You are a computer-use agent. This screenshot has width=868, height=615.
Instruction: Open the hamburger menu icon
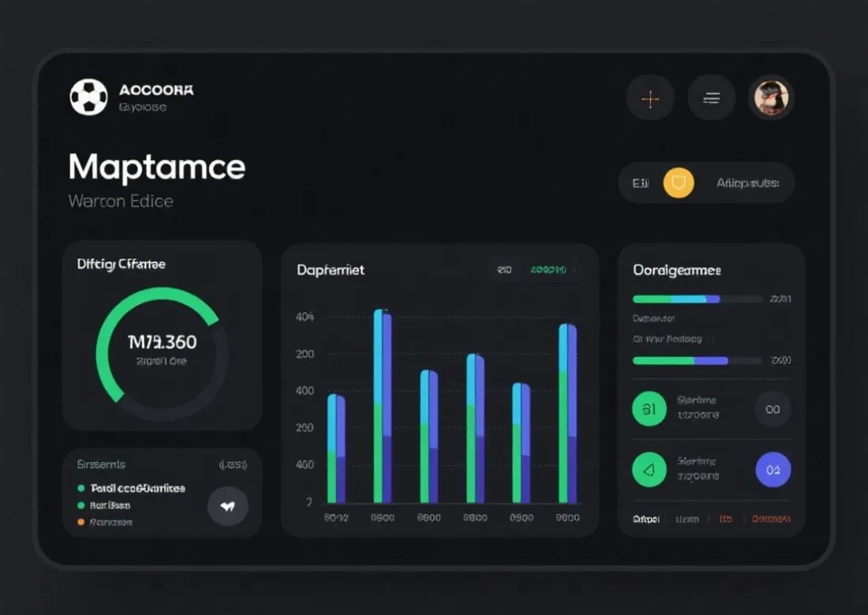[x=711, y=99]
